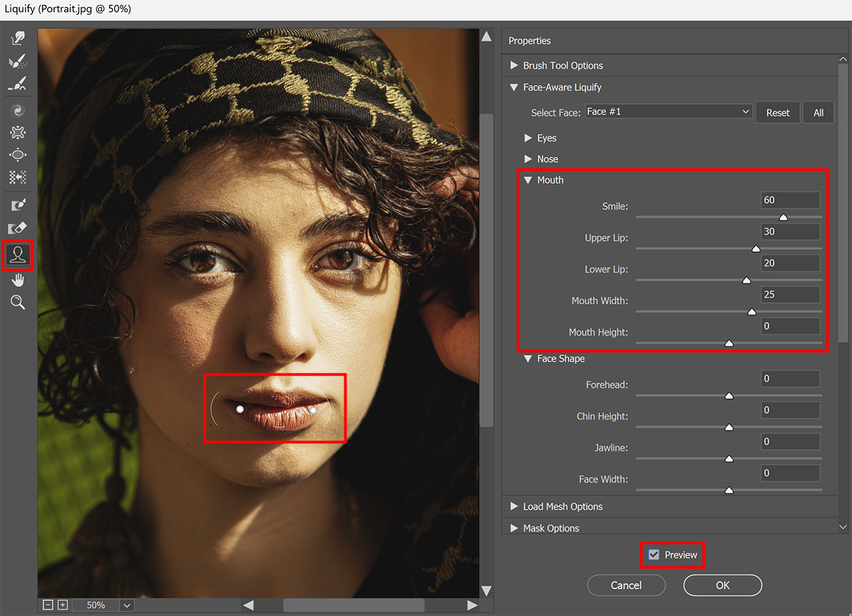Image resolution: width=852 pixels, height=616 pixels.
Task: Collapse the Mouth section
Action: tap(528, 180)
